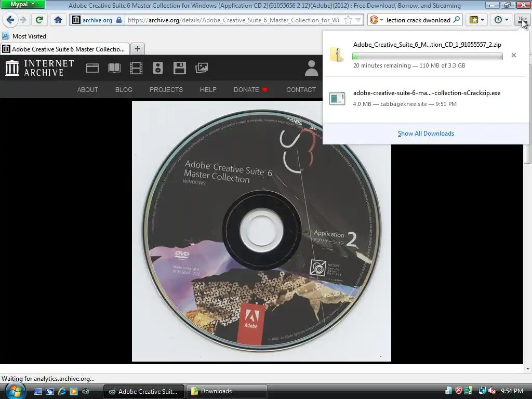Click the page vertical scrollbar down arrow
Image resolution: width=532 pixels, height=399 pixels.
[x=527, y=368]
